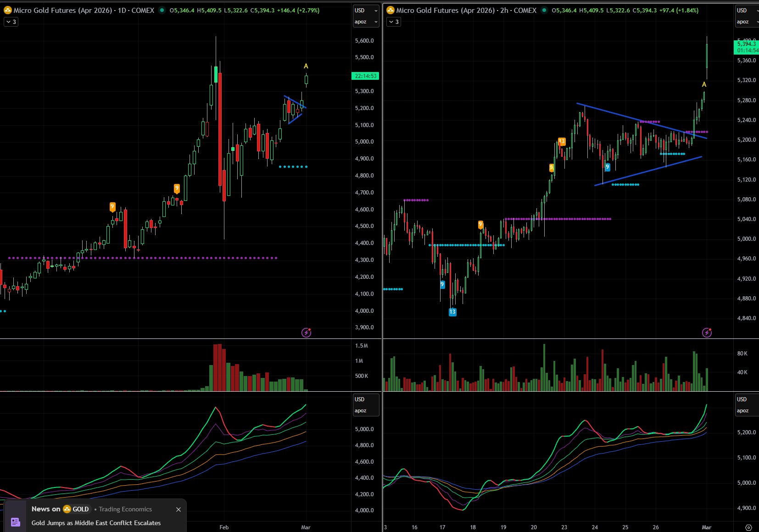Open apoz dropdown in the 1D lower indicator pane
This screenshot has height=532, width=759.
click(366, 411)
